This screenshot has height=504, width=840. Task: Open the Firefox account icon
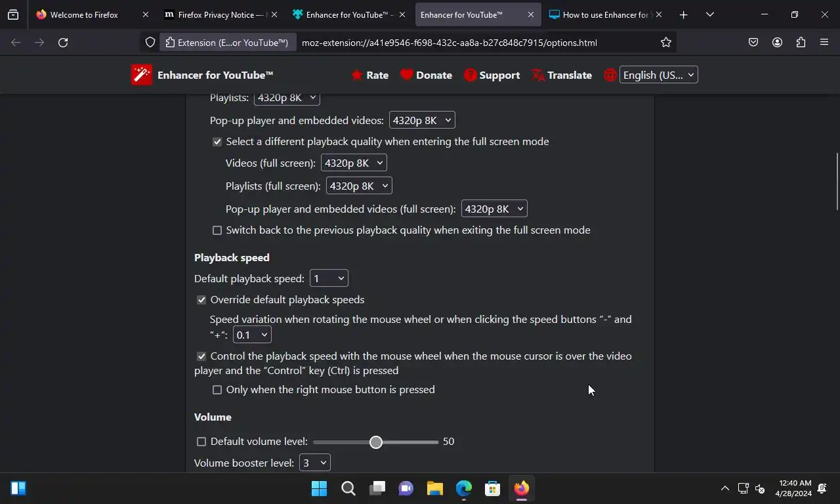click(x=777, y=43)
